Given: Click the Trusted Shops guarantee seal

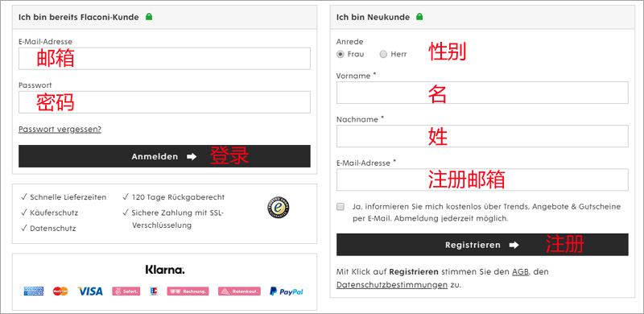Looking at the screenshot, I should (278, 208).
